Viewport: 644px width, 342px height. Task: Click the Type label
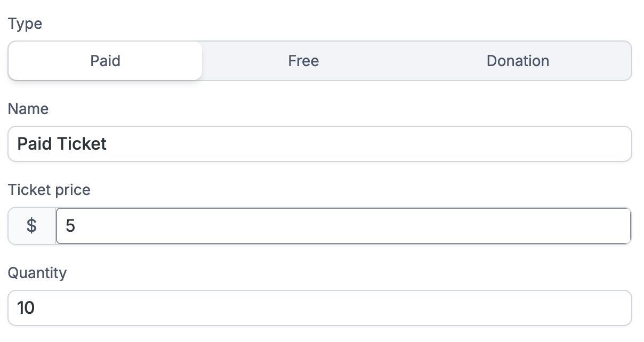25,23
